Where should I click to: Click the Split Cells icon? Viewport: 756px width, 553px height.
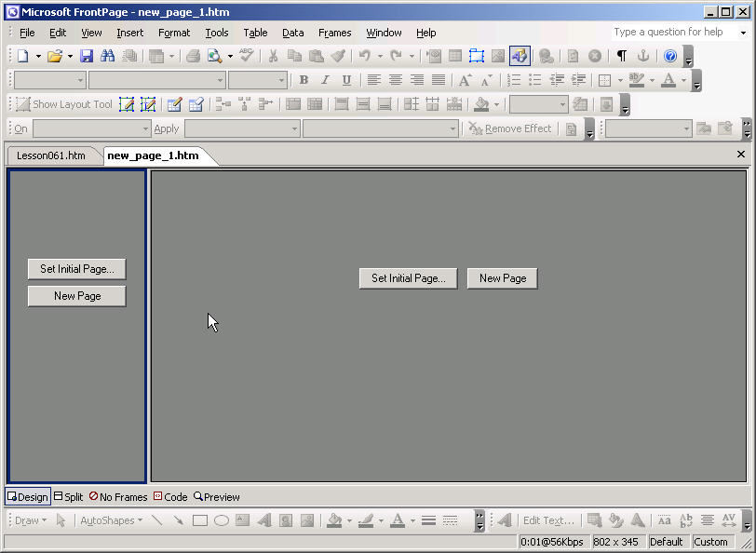click(x=315, y=104)
